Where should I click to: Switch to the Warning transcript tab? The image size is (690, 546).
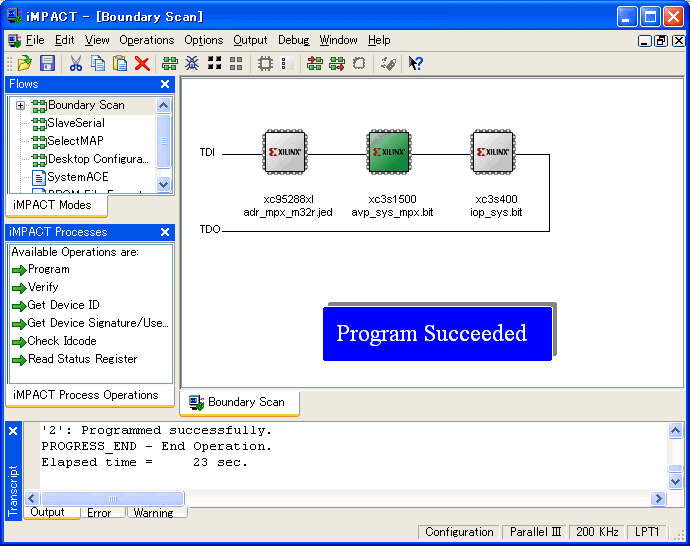(x=153, y=513)
